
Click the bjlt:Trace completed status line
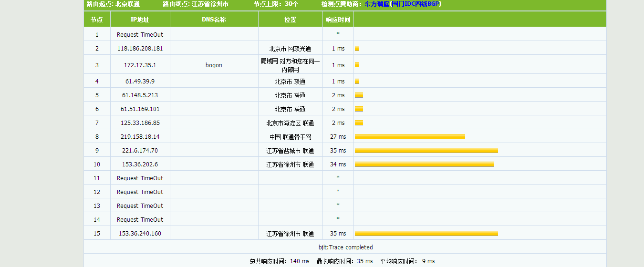[345, 247]
